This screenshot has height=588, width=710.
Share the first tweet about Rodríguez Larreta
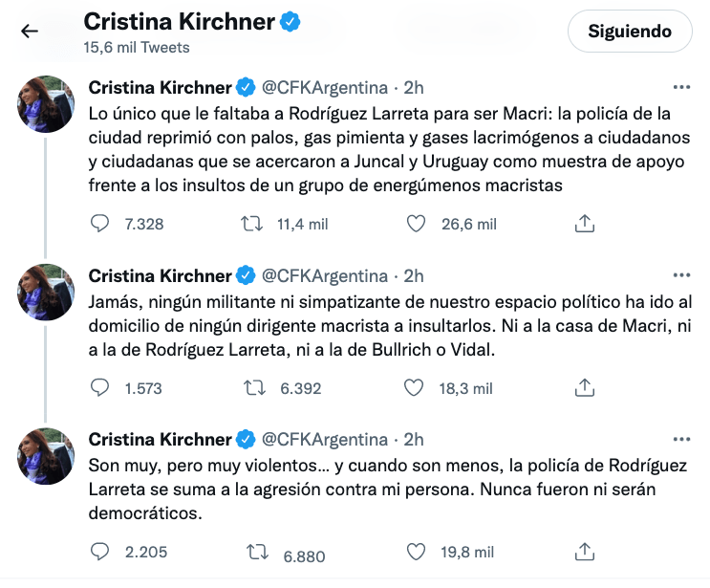(x=585, y=224)
